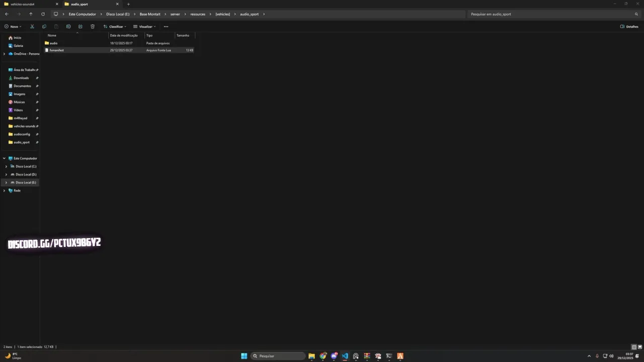Go up one folder with the Up arrow
Viewport: 644px width, 362px height.
point(31,14)
